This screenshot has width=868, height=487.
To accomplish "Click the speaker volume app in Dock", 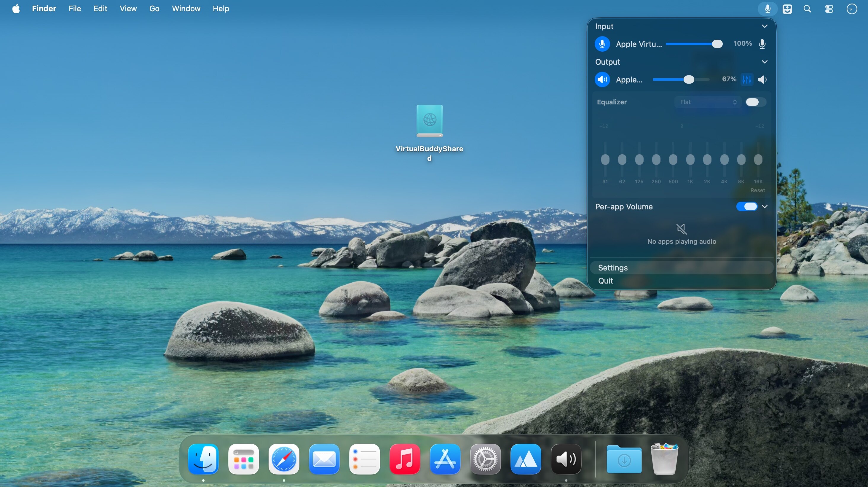I will (x=566, y=459).
